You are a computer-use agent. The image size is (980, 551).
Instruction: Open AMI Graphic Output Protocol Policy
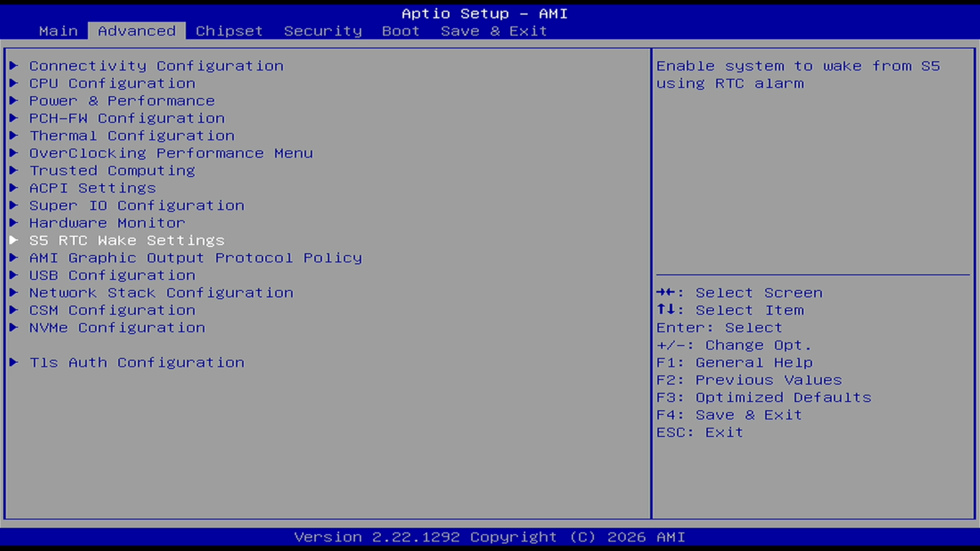pos(195,258)
